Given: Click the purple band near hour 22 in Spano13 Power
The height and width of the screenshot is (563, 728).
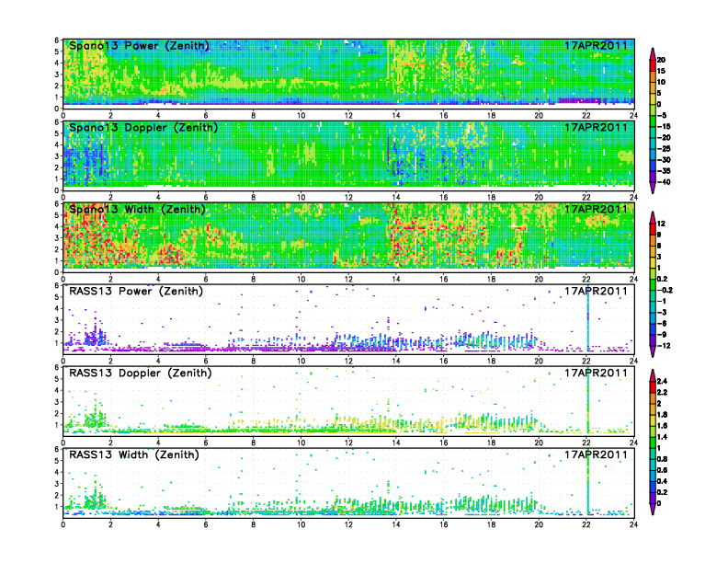Looking at the screenshot, I should pyautogui.click(x=582, y=101).
